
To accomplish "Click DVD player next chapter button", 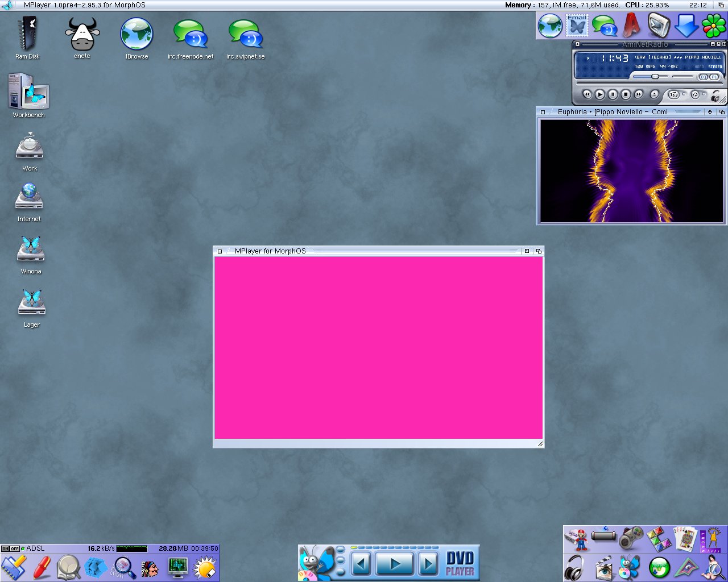I will tap(428, 565).
